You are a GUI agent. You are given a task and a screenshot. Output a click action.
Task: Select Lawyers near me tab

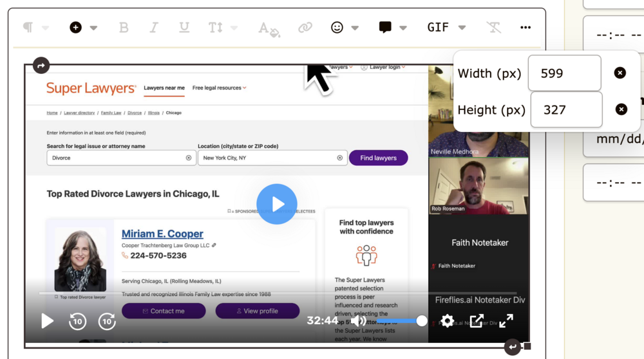(x=164, y=87)
